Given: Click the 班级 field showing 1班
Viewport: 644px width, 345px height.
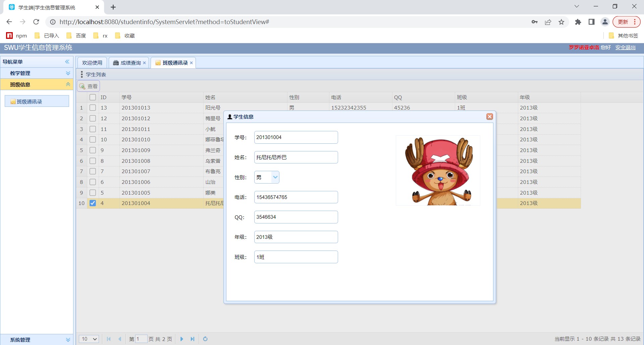Looking at the screenshot, I should (296, 257).
